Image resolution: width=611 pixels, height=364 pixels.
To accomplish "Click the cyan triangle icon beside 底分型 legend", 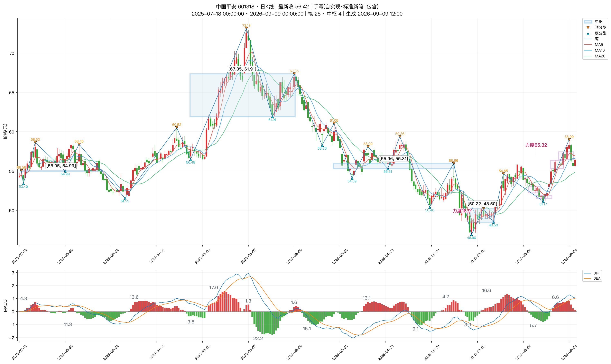I will click(x=588, y=33).
